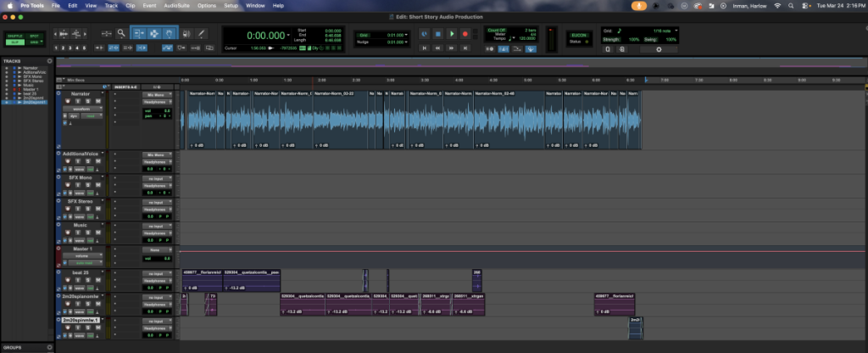Mute the Music track
The height and width of the screenshot is (353, 868).
(x=98, y=233)
